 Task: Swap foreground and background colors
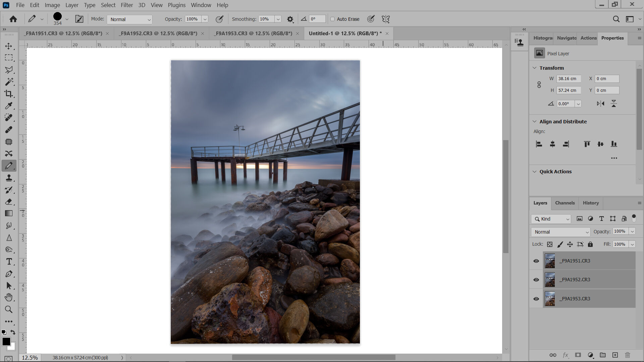pyautogui.click(x=13, y=332)
